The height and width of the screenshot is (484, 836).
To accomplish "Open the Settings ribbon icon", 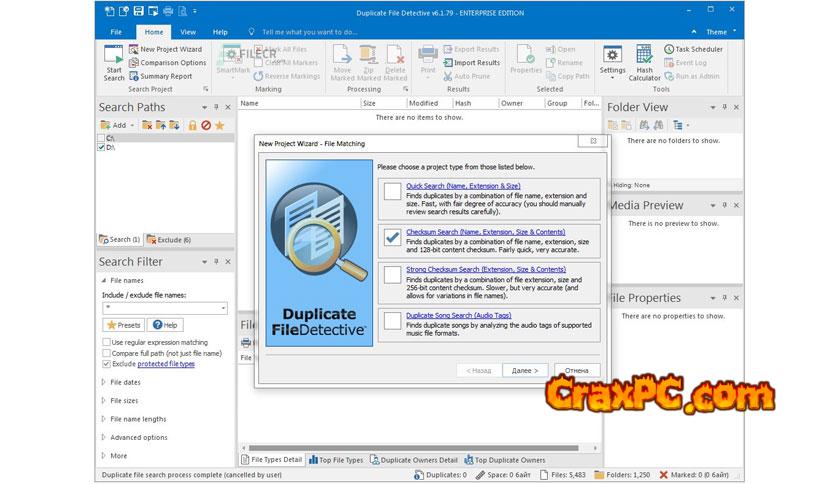I will click(x=612, y=58).
